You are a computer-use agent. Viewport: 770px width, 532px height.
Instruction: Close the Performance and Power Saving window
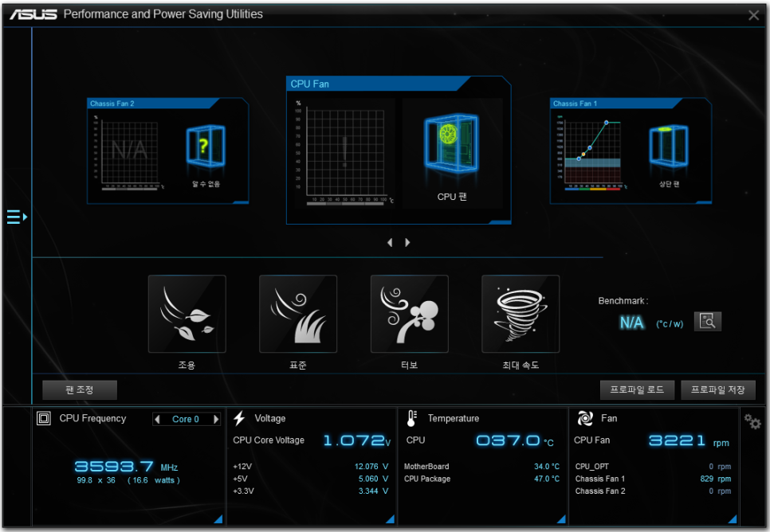point(754,15)
